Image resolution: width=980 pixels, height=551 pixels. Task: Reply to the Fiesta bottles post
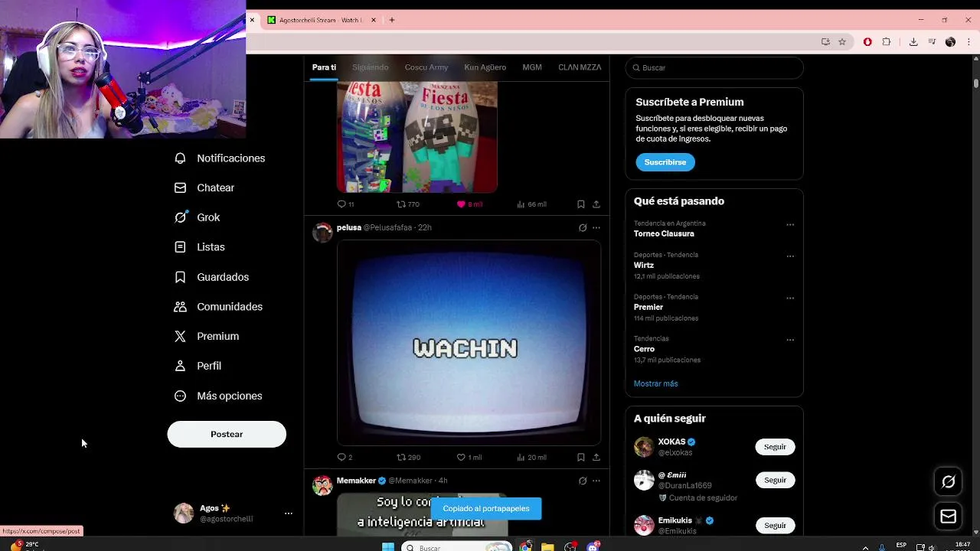click(345, 204)
